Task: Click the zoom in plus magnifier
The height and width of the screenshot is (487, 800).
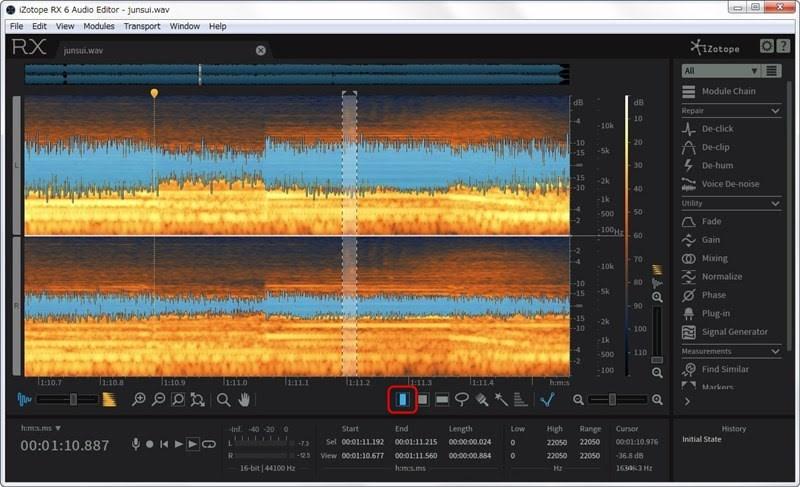Action: [138, 400]
